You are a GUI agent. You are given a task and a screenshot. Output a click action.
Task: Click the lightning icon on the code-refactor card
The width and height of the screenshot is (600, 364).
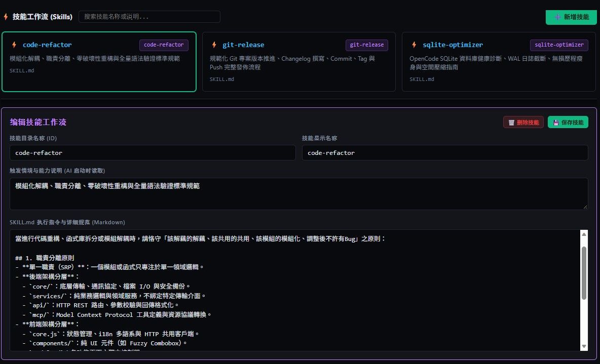click(14, 45)
